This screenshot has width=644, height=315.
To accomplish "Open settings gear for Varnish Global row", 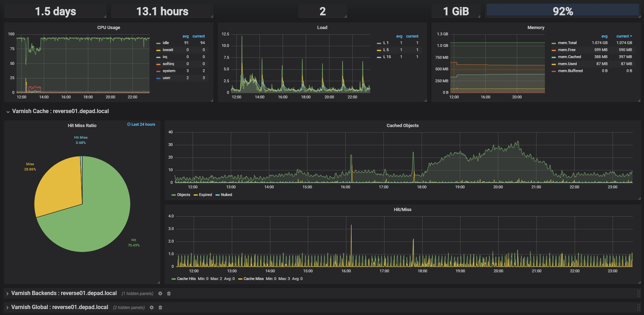I will pos(152,307).
